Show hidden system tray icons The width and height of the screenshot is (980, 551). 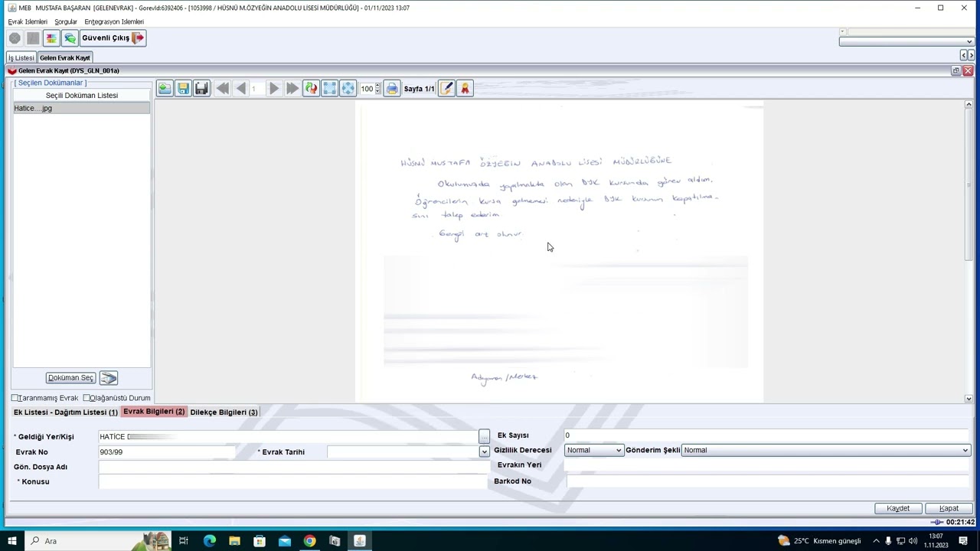876,541
